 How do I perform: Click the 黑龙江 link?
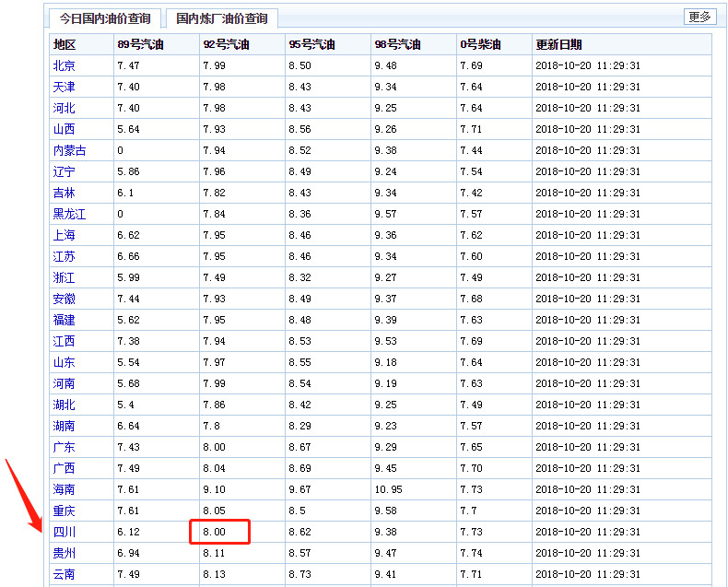[69, 214]
